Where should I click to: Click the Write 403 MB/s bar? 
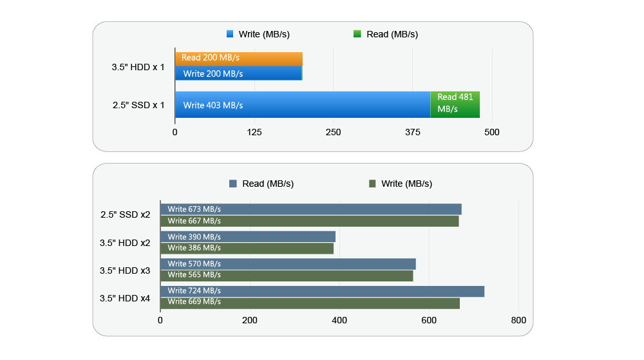pyautogui.click(x=303, y=104)
